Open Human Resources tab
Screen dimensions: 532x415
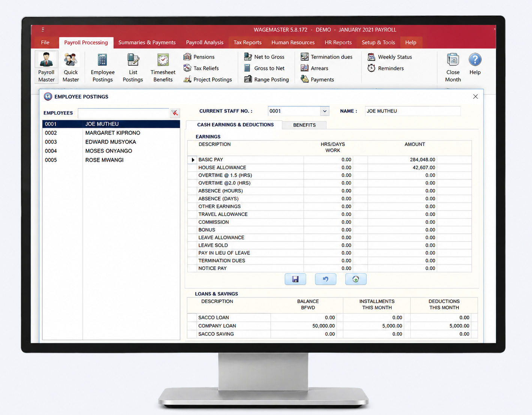[293, 42]
